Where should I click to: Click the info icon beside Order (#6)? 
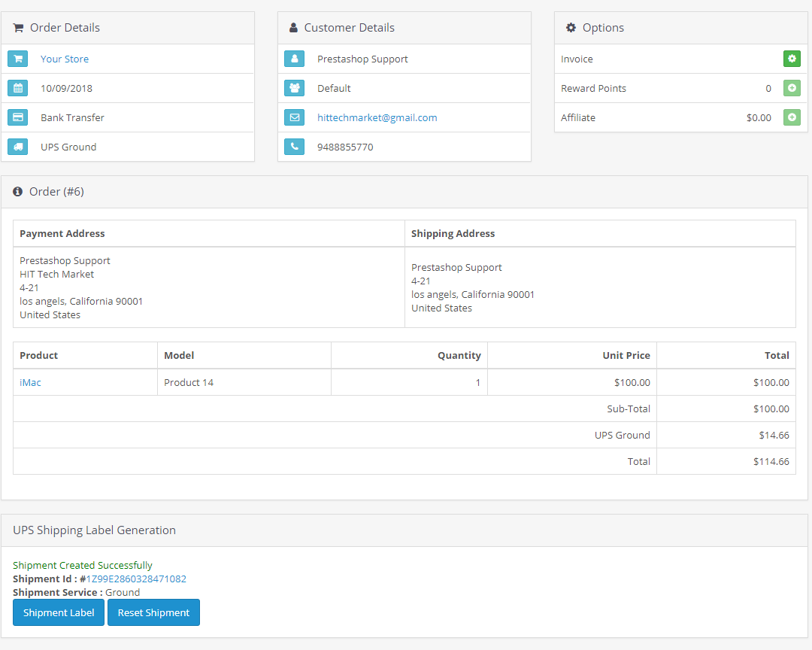point(17,192)
